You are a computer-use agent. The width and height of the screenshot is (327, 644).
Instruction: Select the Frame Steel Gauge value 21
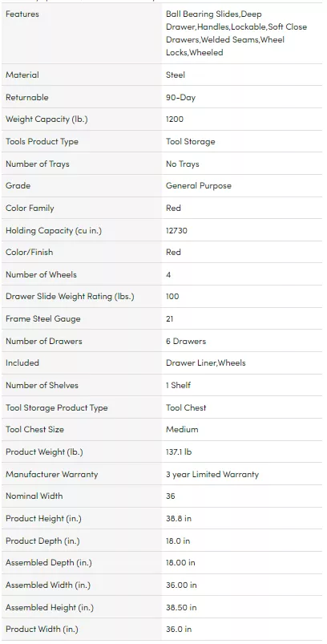point(169,318)
